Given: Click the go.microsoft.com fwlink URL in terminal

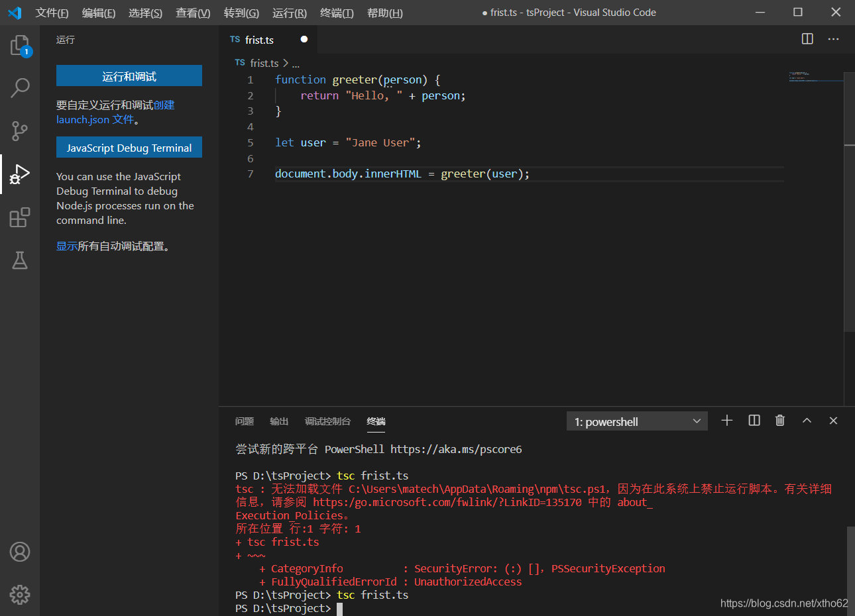Looking at the screenshot, I should click(447, 502).
